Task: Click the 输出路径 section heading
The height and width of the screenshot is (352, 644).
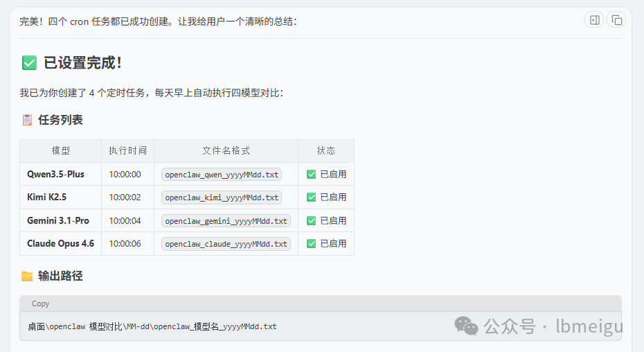Action: [60, 276]
